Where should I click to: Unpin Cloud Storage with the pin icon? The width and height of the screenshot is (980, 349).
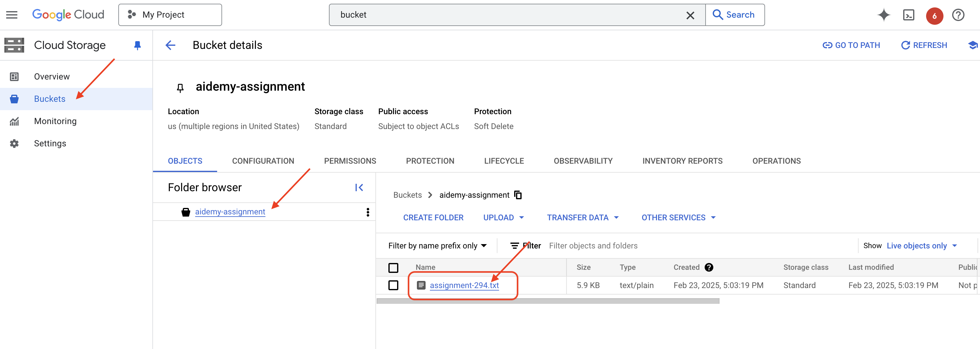point(137,45)
